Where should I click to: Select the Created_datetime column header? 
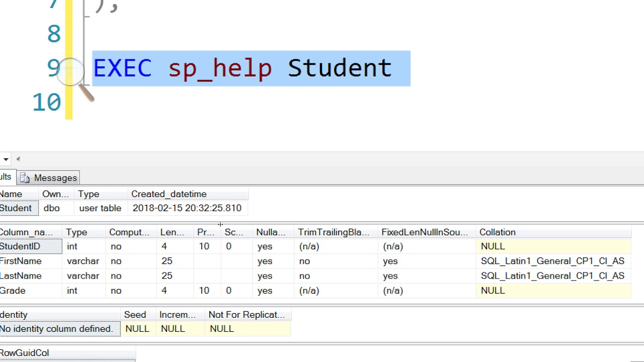(x=188, y=194)
